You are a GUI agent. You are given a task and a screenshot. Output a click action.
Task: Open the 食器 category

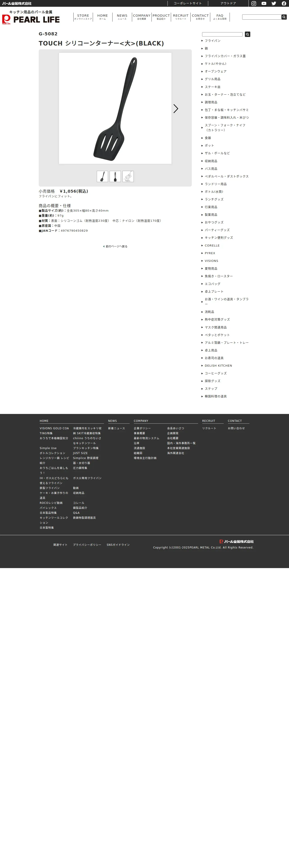(208, 138)
